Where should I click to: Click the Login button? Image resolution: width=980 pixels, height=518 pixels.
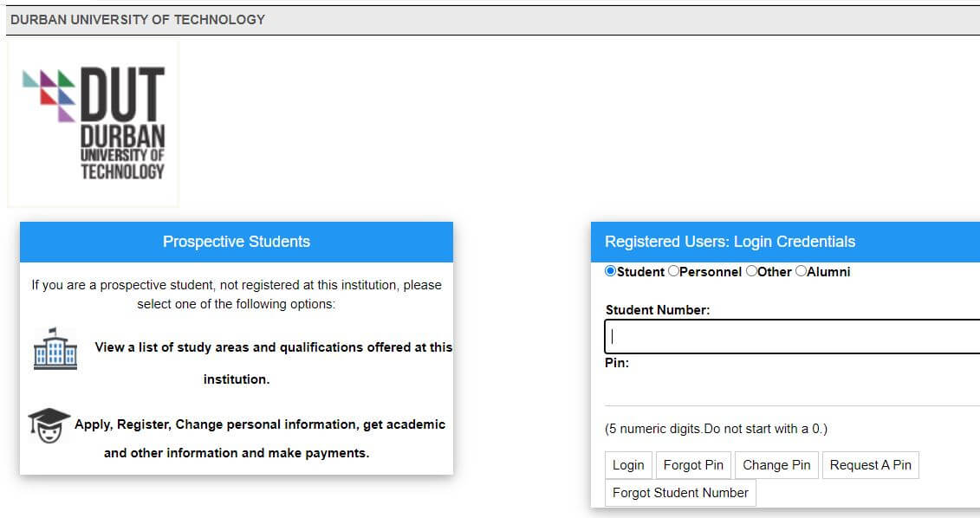click(628, 465)
